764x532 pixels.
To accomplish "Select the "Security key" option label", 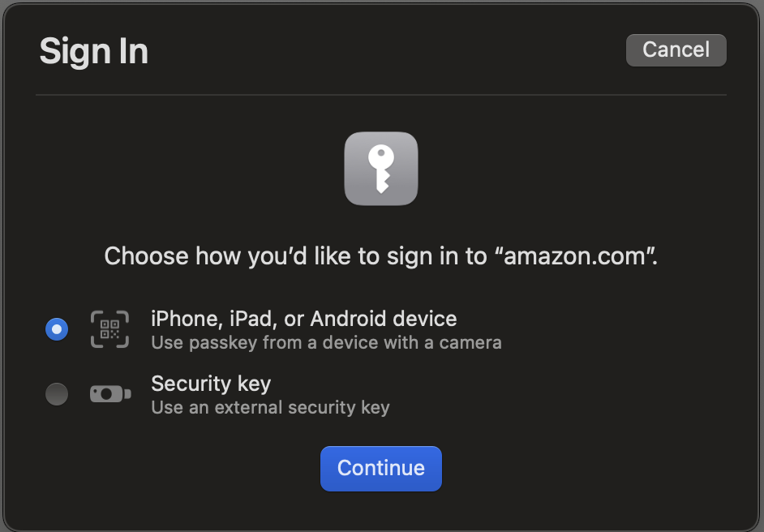I will (x=211, y=384).
